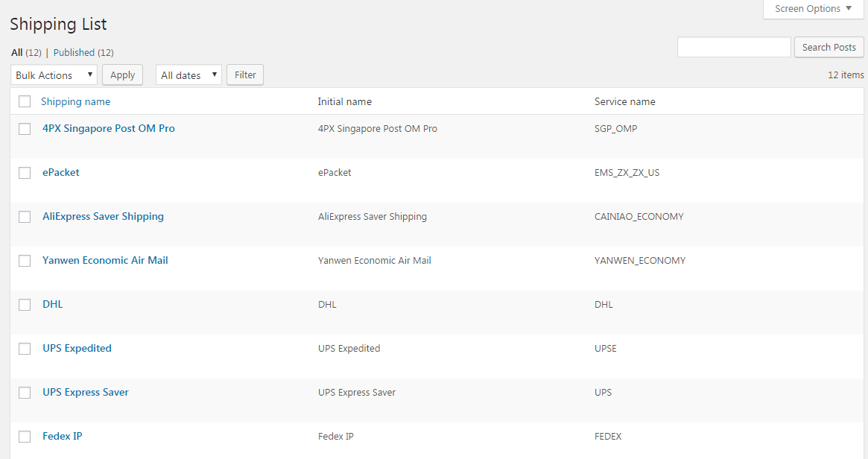Screen dimensions: 868x459
Task: Click the Search Posts button
Action: pyautogui.click(x=829, y=47)
